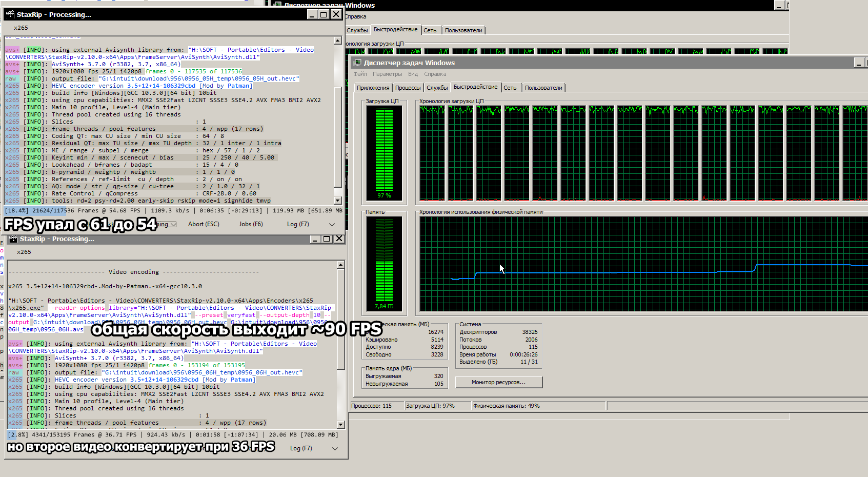The height and width of the screenshot is (477, 868).
Task: Switch to the Приложения tab
Action: [x=373, y=88]
